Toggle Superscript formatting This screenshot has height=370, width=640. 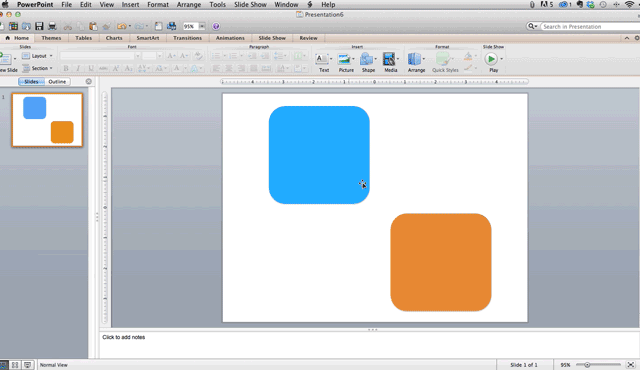(116, 68)
